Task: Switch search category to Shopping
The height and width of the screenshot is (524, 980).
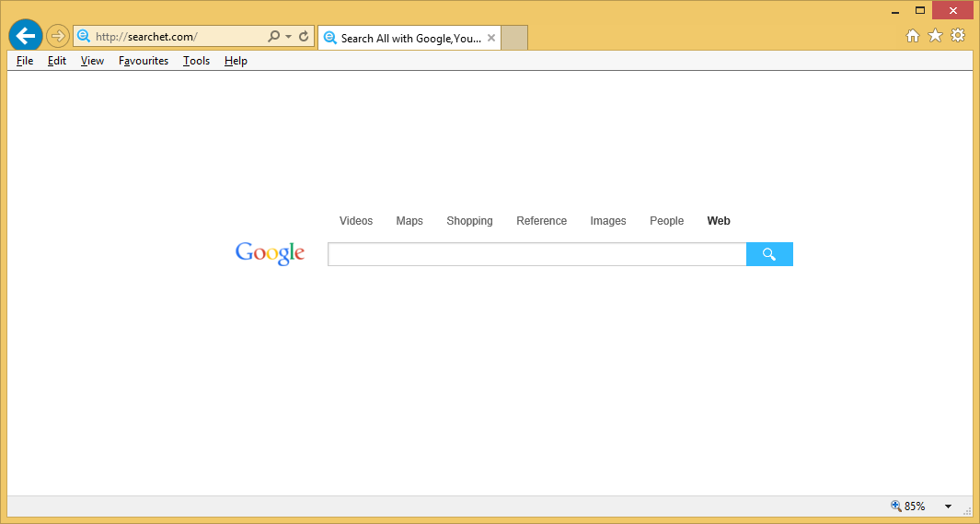Action: click(469, 221)
